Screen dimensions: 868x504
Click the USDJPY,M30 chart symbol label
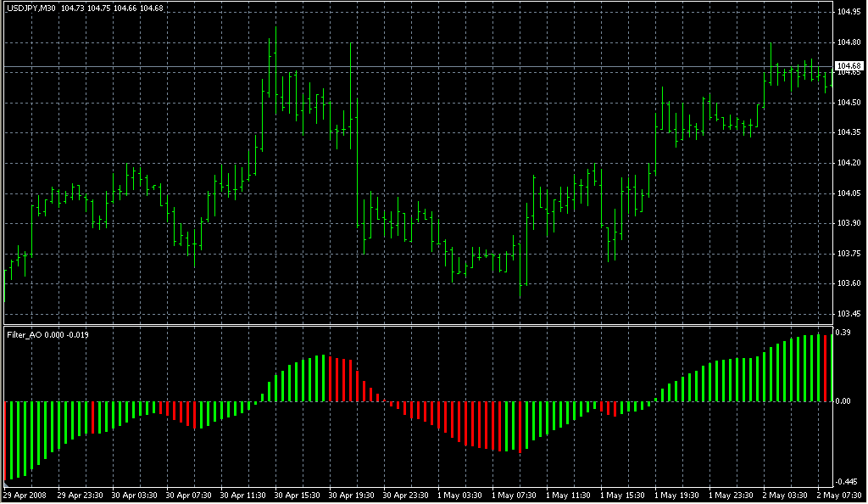click(31, 8)
